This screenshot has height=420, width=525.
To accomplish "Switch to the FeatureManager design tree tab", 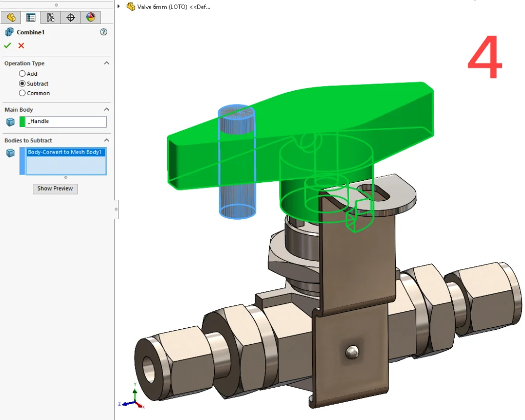I will 11,17.
